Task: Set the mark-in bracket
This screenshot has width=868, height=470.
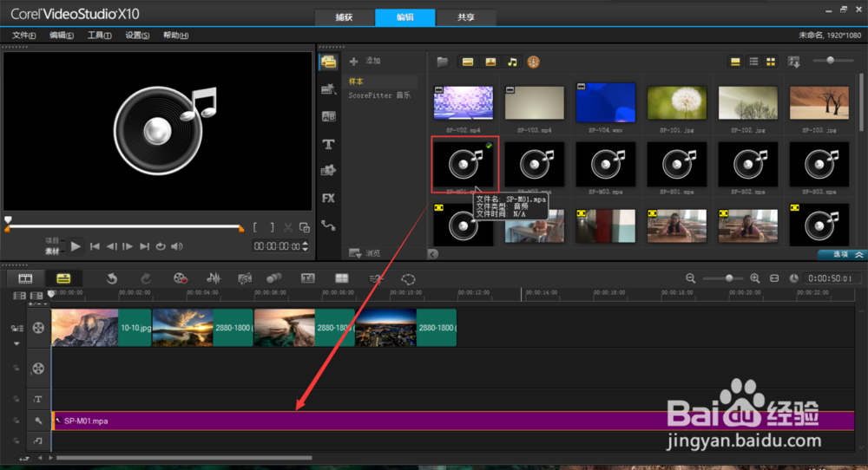Action: (255, 227)
